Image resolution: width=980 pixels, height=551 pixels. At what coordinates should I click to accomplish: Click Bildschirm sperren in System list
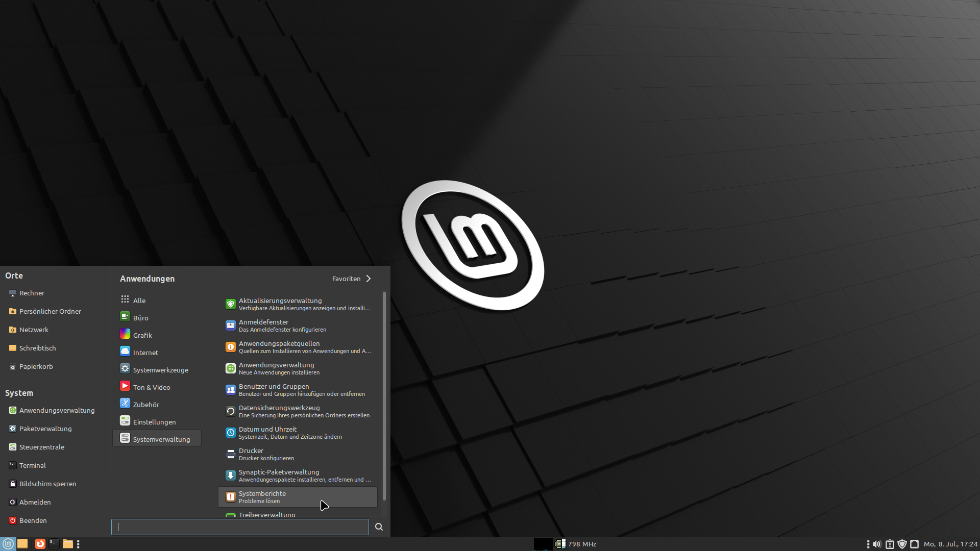[47, 484]
